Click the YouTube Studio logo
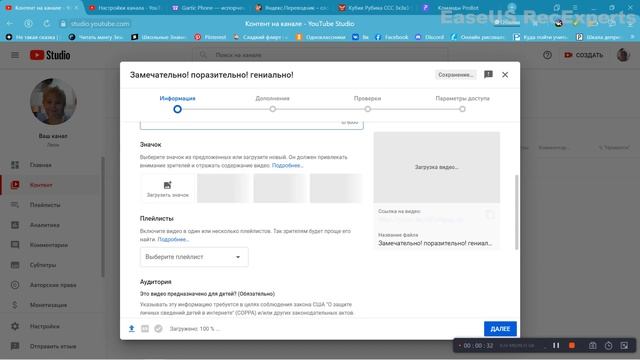The image size is (640, 360). coord(50,55)
